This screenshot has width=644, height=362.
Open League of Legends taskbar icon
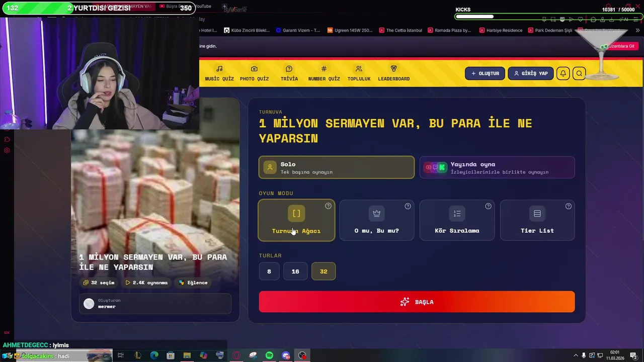137,355
